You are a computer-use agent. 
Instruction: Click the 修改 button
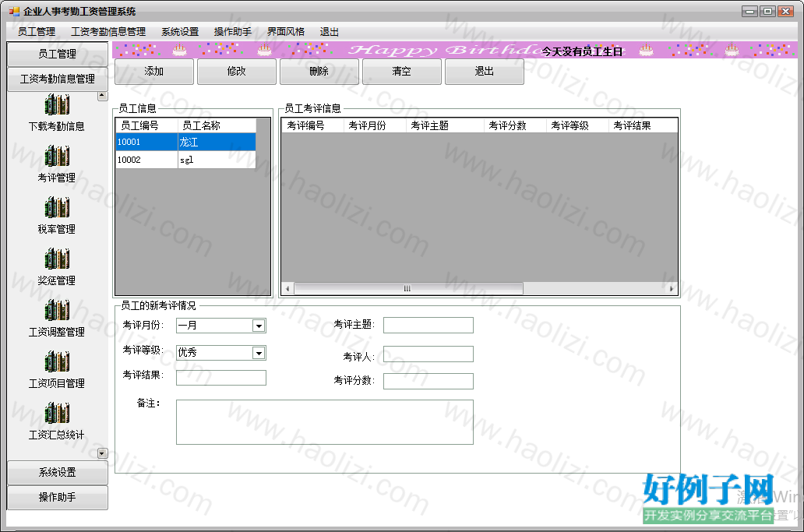[x=236, y=71]
